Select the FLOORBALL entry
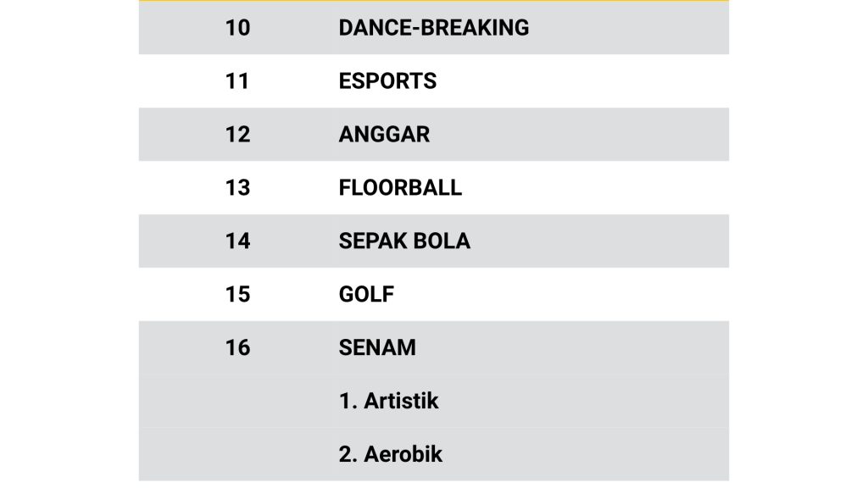 400,187
